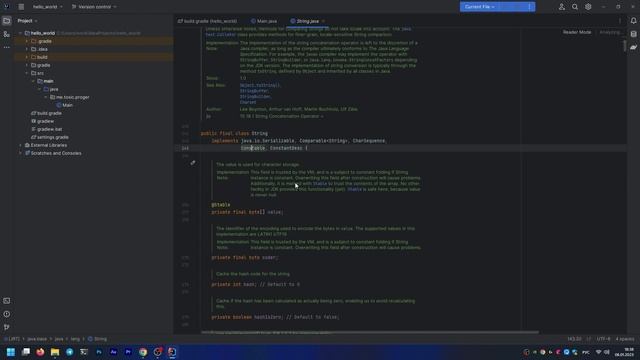Open Telegram from the taskbar
Screen dimensions: 640x360
pos(69,352)
